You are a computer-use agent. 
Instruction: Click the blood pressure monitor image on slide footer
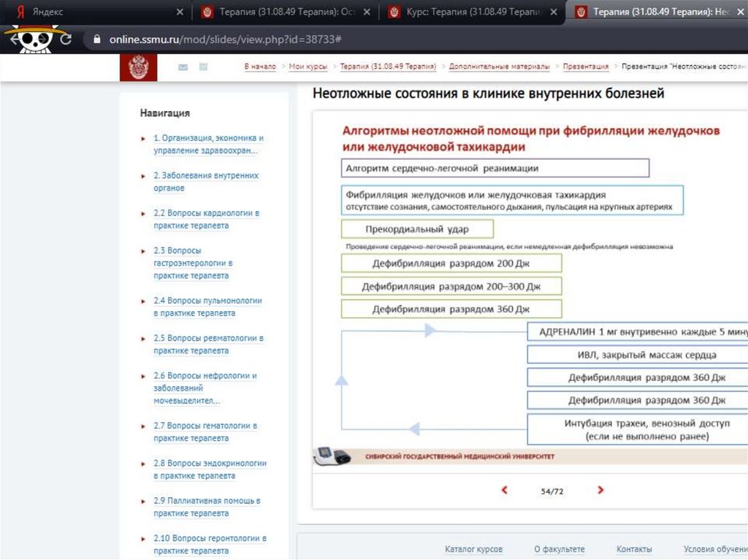332,456
